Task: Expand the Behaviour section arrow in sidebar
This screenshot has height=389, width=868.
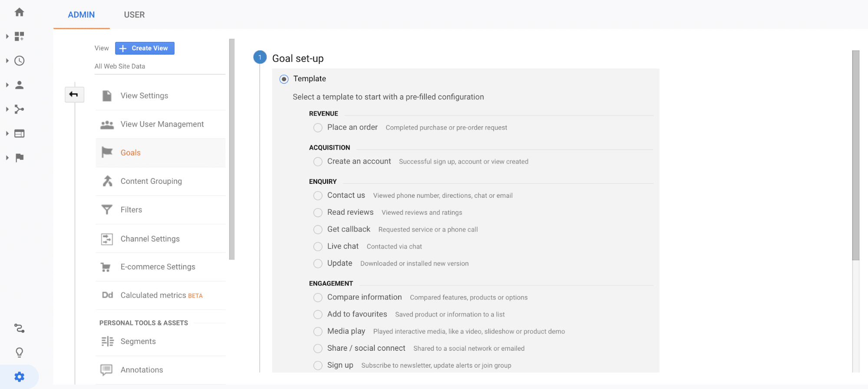Action: (x=7, y=133)
